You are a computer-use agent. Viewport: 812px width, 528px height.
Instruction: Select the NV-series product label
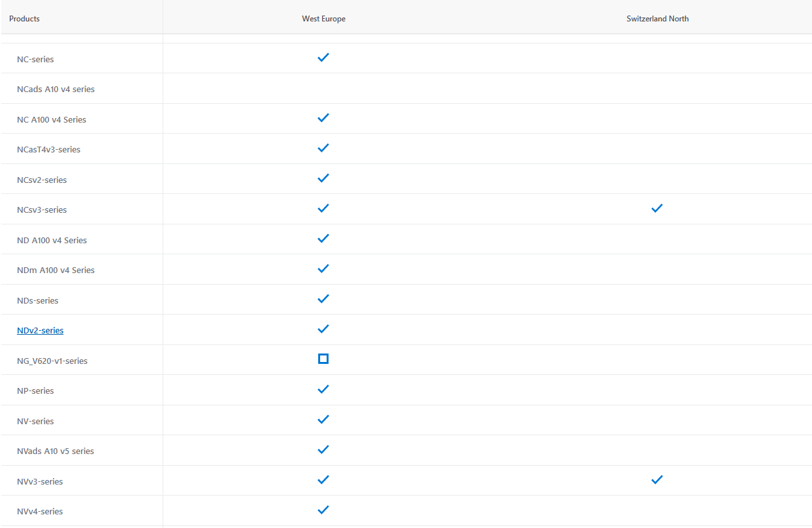pos(36,421)
